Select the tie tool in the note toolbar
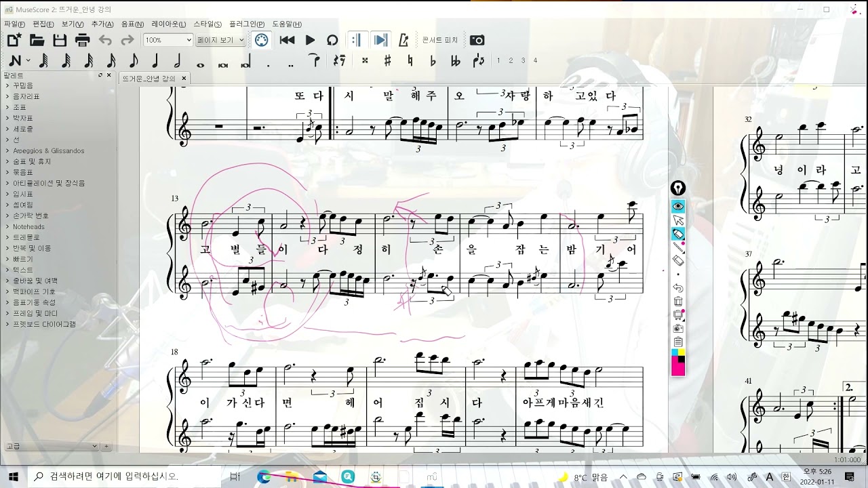Screen dimensions: 868x488 click(314, 60)
